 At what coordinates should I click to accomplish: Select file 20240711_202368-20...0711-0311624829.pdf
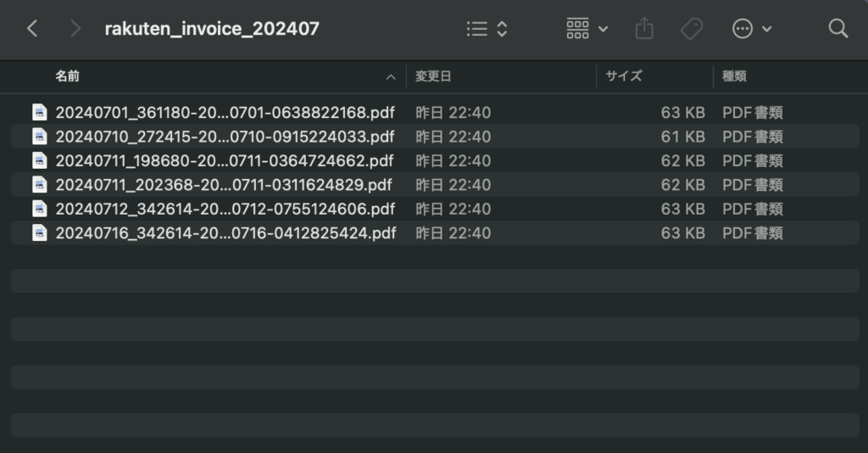pos(223,185)
